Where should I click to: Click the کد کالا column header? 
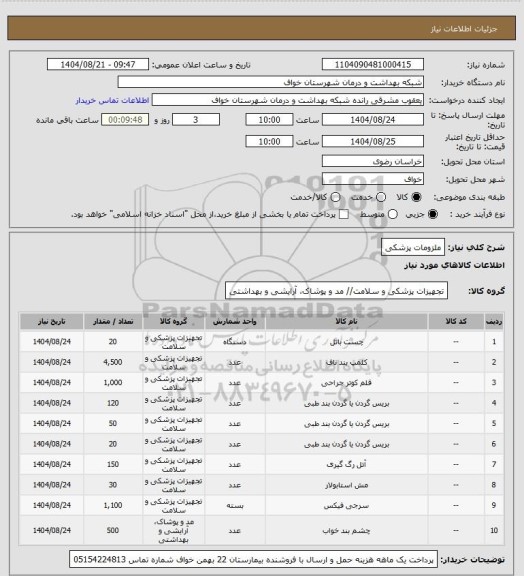coord(456,321)
